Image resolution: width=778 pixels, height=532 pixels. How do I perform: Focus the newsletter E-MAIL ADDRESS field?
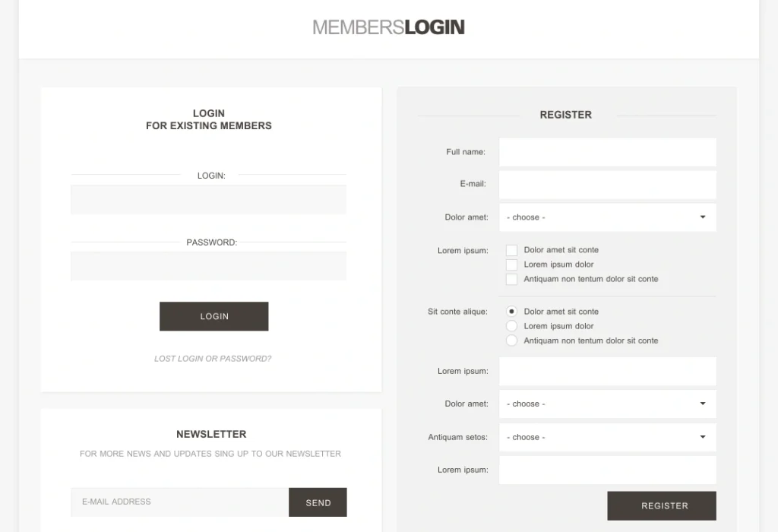tap(179, 502)
